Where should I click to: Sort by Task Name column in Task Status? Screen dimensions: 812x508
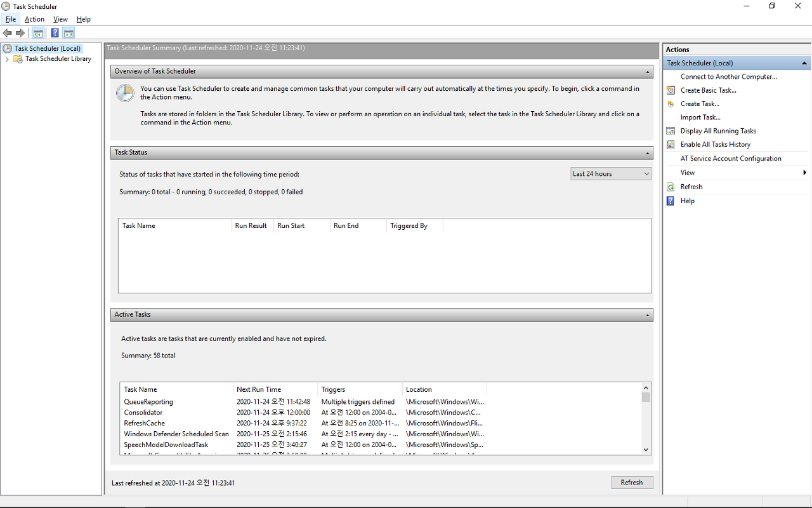[x=174, y=225]
